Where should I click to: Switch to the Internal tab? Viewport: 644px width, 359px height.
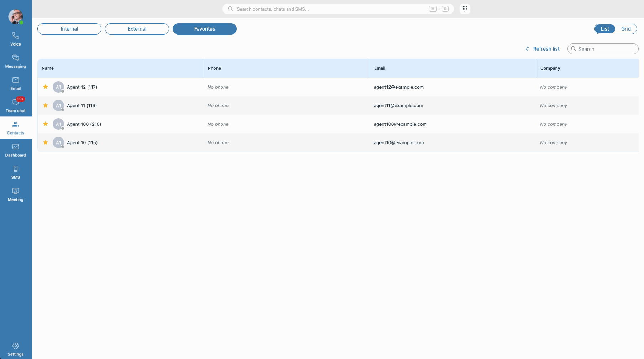pos(69,29)
